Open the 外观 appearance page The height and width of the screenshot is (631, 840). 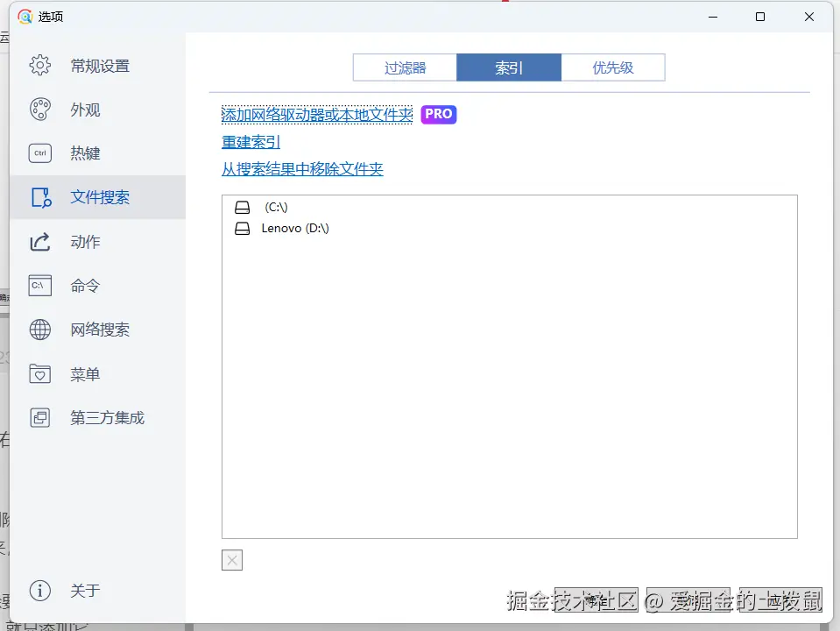[x=97, y=110]
